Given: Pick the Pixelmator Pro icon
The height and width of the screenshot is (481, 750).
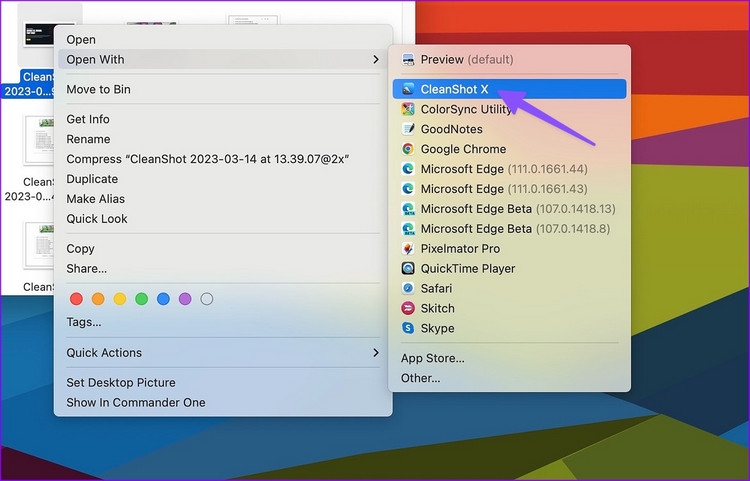Looking at the screenshot, I should (x=408, y=249).
